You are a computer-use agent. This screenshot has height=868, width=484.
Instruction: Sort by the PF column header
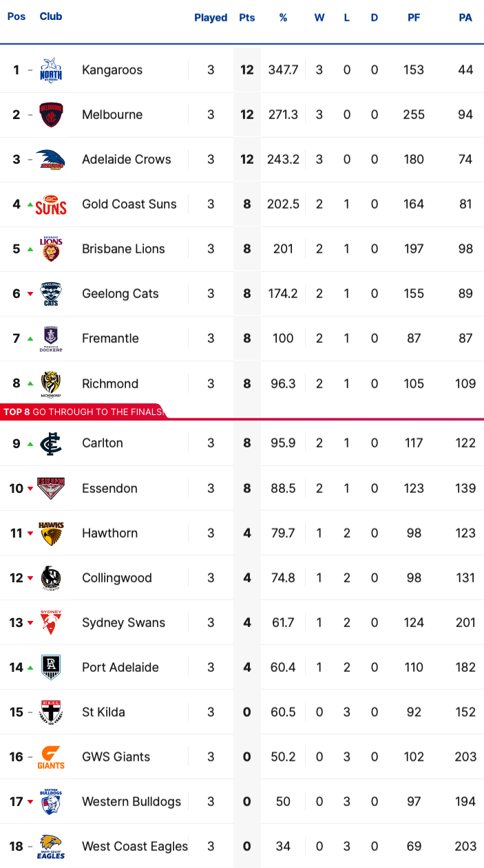[x=414, y=18]
